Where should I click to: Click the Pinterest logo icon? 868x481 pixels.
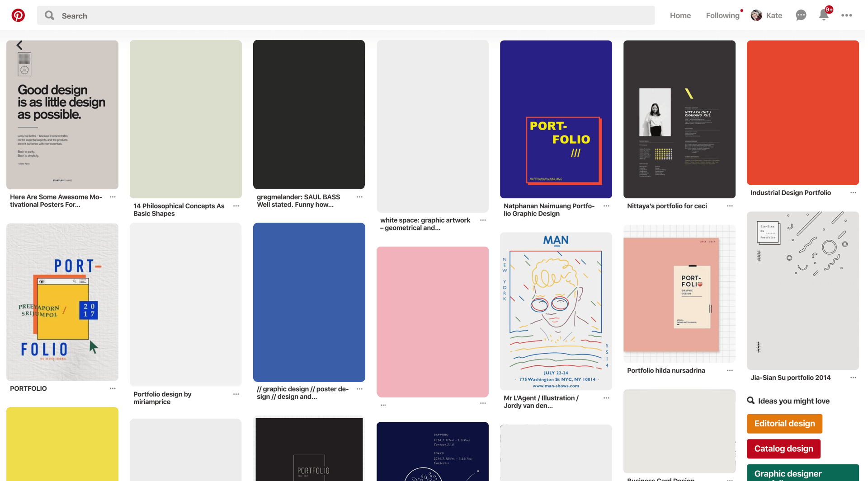tap(18, 15)
